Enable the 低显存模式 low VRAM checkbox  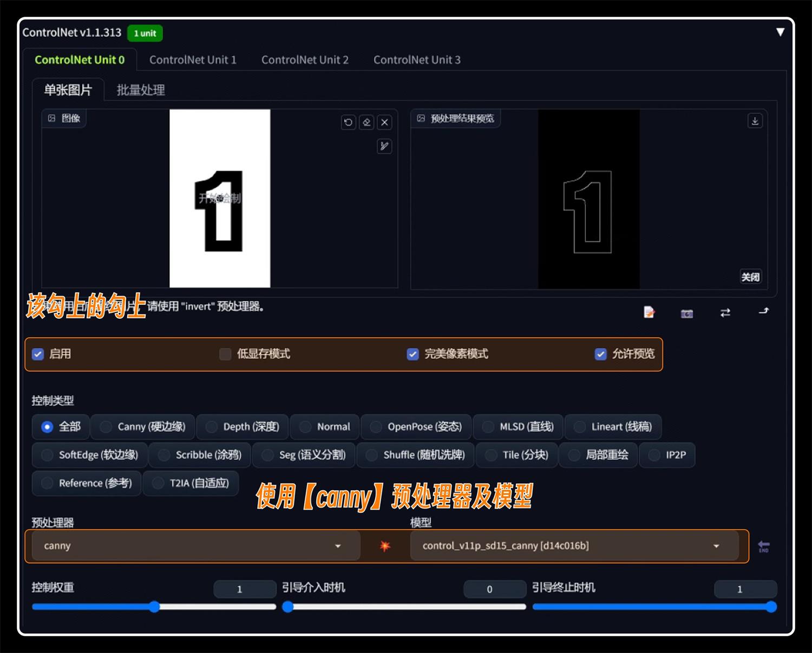pos(225,354)
